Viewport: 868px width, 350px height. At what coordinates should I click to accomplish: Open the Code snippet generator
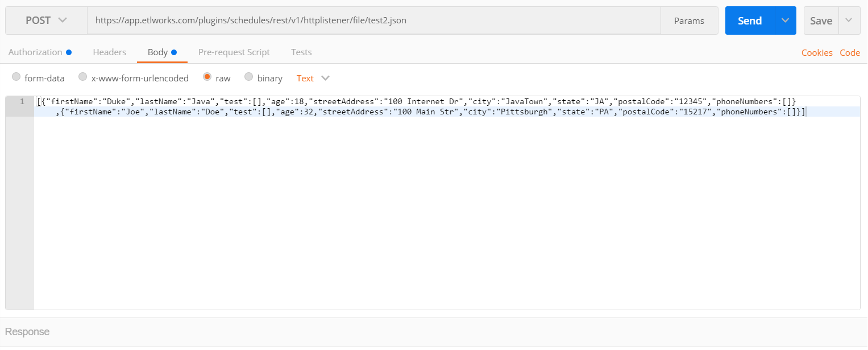pyautogui.click(x=850, y=52)
